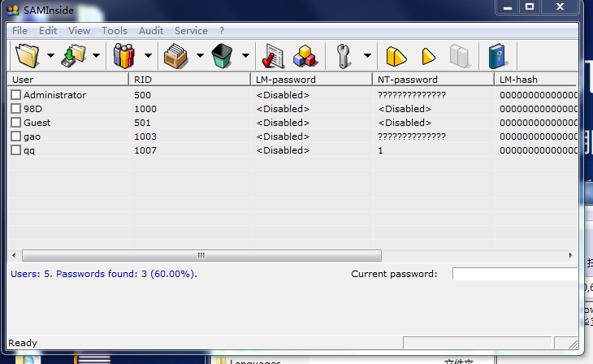Click the colored cubes icon
This screenshot has height=364, width=593.
(x=305, y=56)
